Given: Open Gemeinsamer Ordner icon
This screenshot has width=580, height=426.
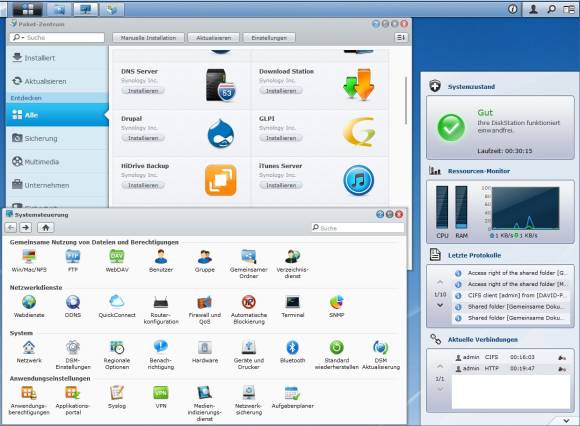Looking at the screenshot, I should [x=249, y=256].
